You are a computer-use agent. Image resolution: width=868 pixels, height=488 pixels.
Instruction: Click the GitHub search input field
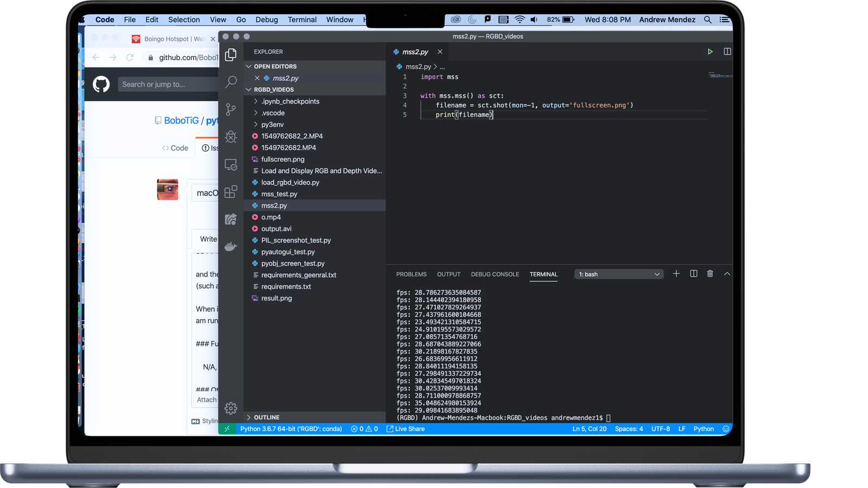click(x=168, y=85)
